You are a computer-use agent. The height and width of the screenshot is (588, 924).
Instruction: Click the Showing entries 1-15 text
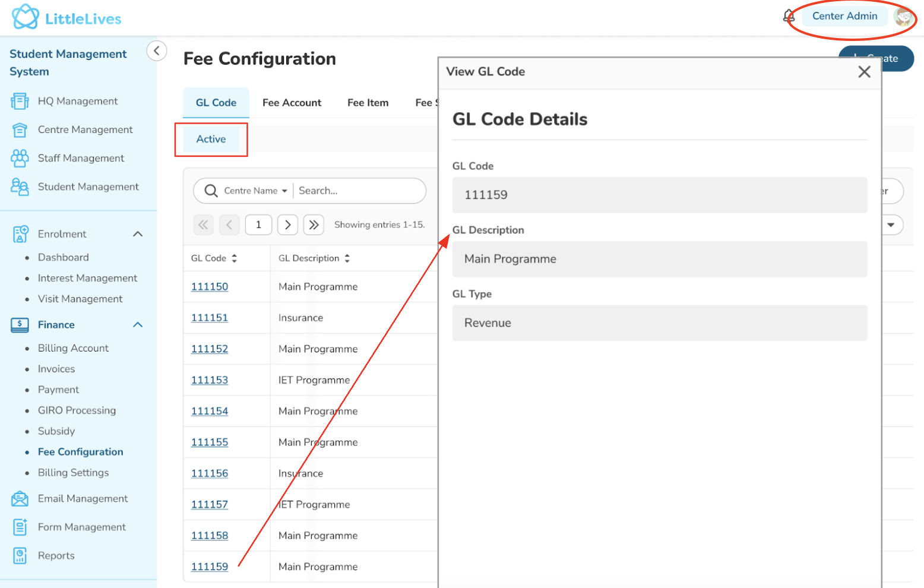379,225
